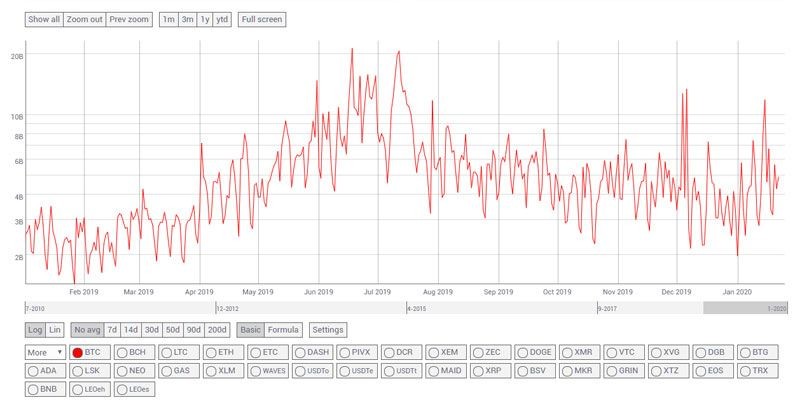Enable the ETH coin radio button
The height and width of the screenshot is (400, 800).
coord(221,352)
